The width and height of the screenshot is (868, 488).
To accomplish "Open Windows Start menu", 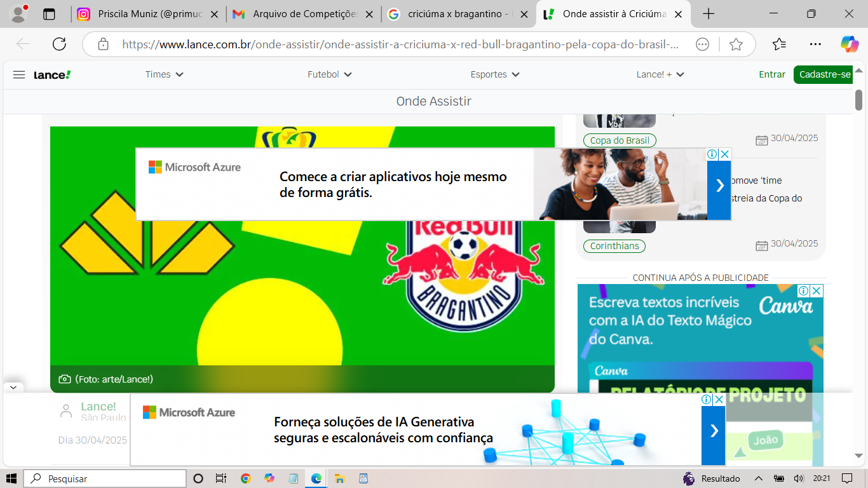I will (x=11, y=478).
